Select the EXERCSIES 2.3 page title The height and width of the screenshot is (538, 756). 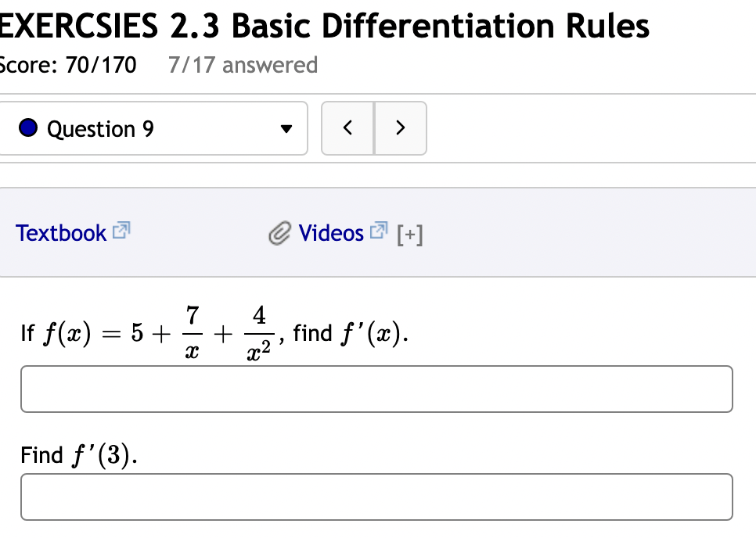tap(325, 25)
